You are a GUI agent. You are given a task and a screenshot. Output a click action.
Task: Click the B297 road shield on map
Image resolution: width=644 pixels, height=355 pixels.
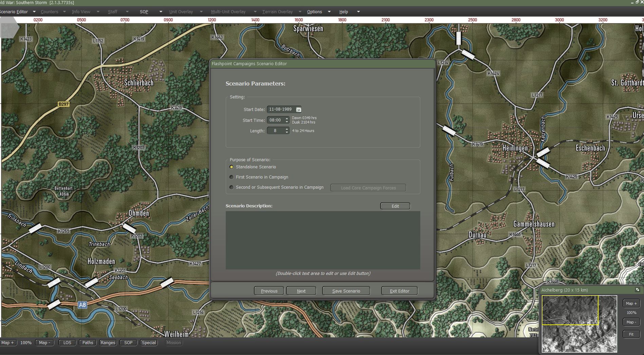(63, 104)
